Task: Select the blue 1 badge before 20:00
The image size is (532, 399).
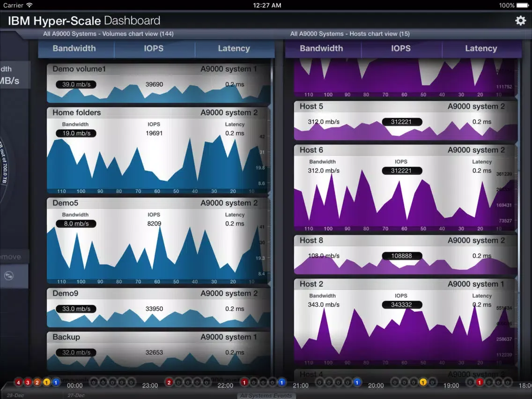Action: [x=357, y=382]
